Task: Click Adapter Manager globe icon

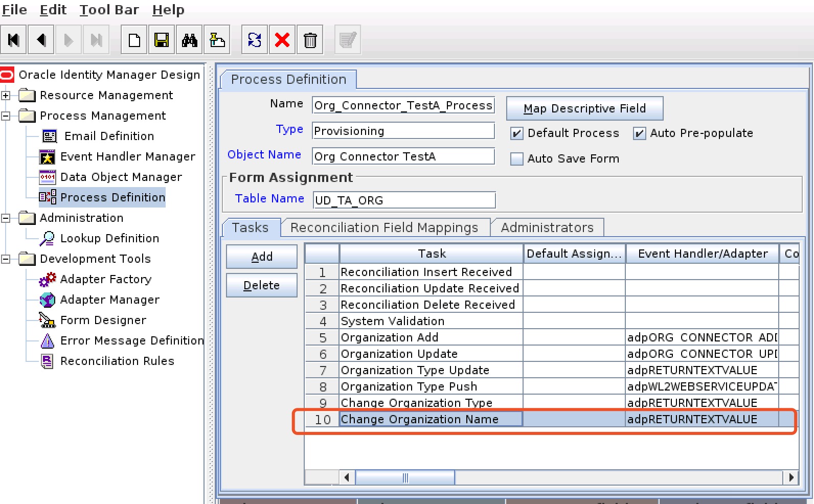Action: pyautogui.click(x=48, y=300)
